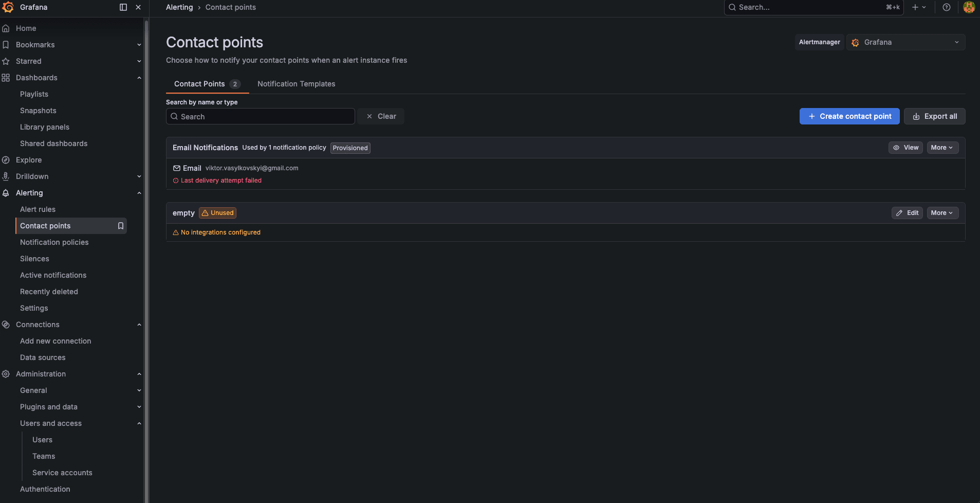Open Data sources page

click(x=43, y=357)
